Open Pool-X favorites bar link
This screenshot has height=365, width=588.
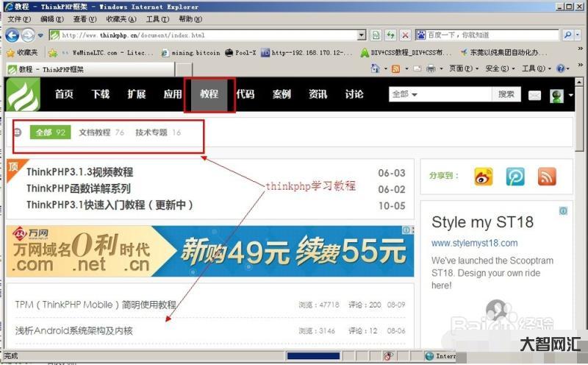(240, 53)
